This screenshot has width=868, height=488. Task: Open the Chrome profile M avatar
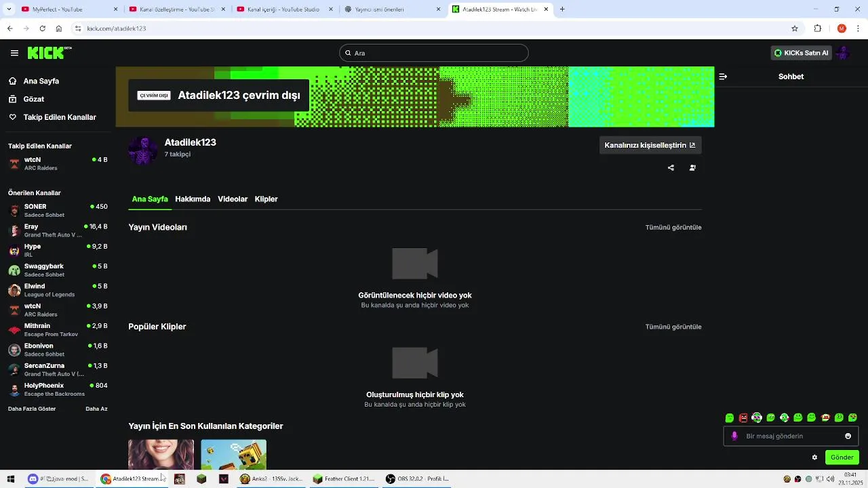tap(842, 28)
